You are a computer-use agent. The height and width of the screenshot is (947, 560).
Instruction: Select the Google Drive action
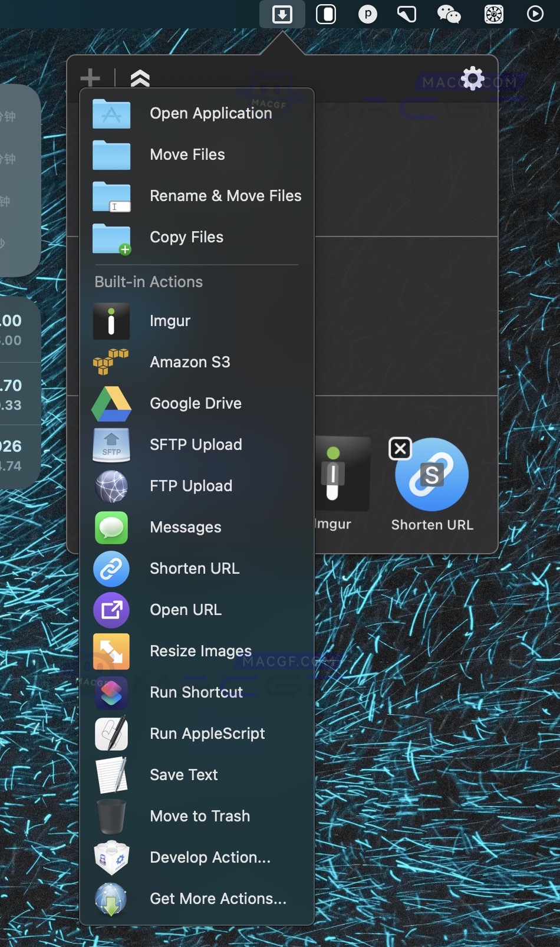196,403
